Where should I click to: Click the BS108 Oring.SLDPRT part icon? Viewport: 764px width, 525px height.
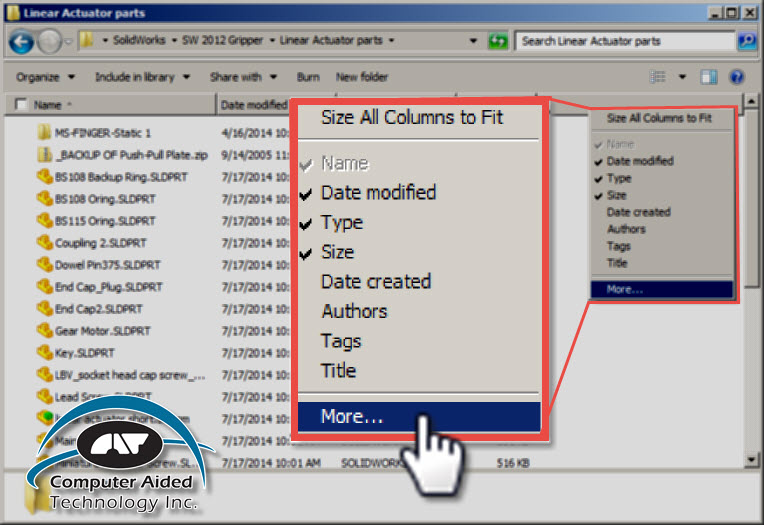pyautogui.click(x=44, y=198)
